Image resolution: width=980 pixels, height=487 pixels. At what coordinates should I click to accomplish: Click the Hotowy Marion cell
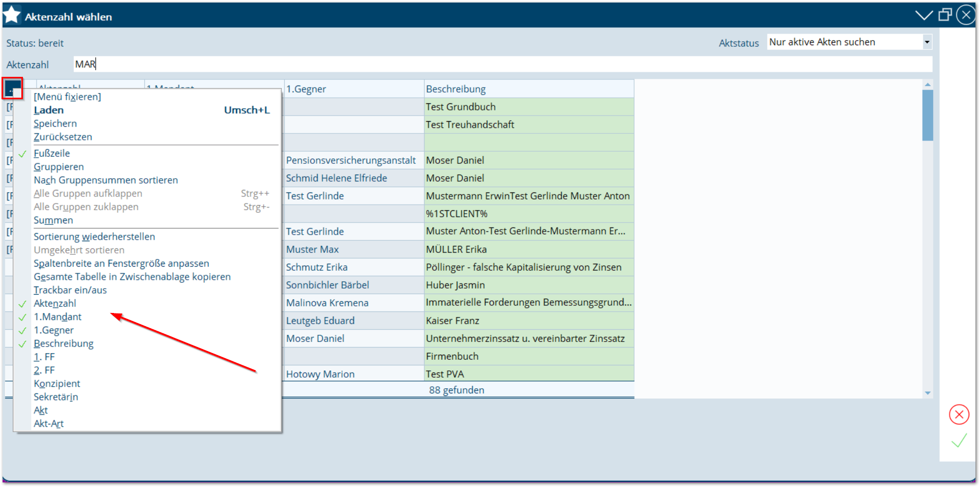pos(354,374)
